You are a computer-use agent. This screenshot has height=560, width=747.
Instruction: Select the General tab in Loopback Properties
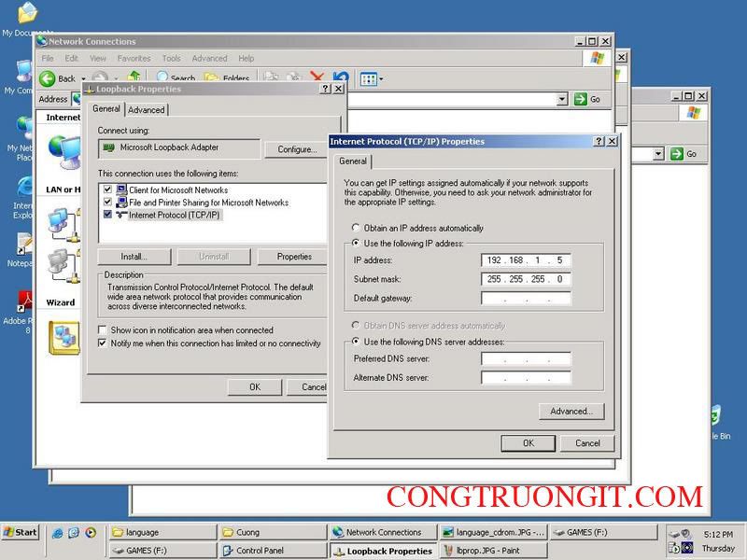pyautogui.click(x=106, y=108)
